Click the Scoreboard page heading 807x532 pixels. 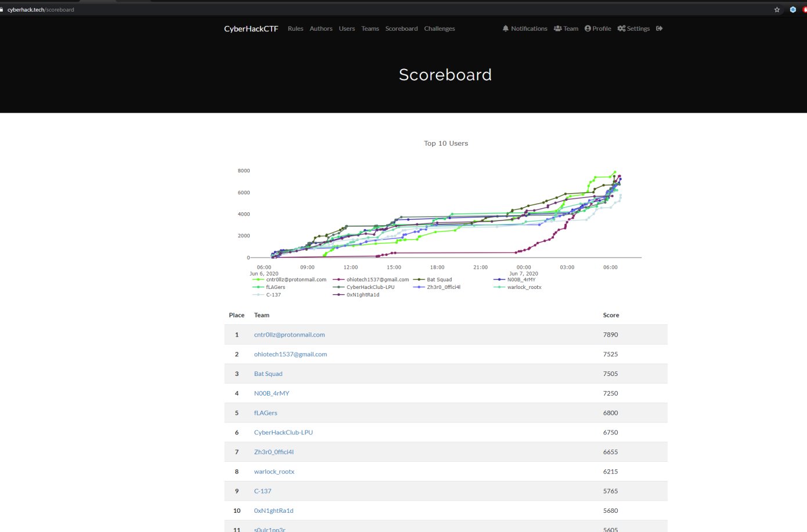445,75
